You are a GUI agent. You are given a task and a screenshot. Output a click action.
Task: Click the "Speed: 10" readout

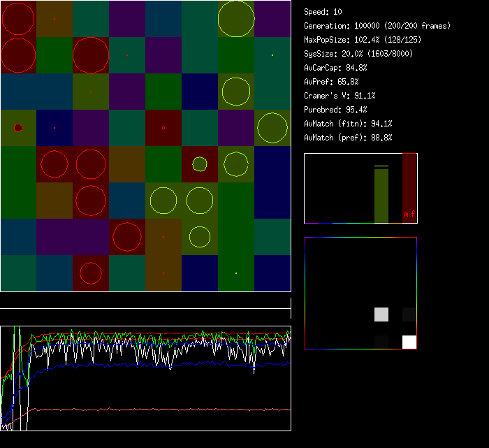click(323, 12)
